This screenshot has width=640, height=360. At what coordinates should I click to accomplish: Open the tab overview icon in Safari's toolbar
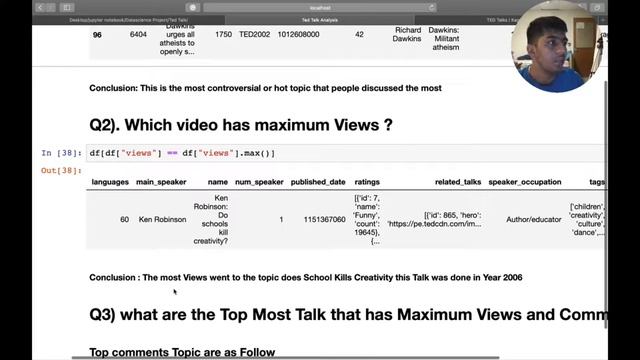597,7
